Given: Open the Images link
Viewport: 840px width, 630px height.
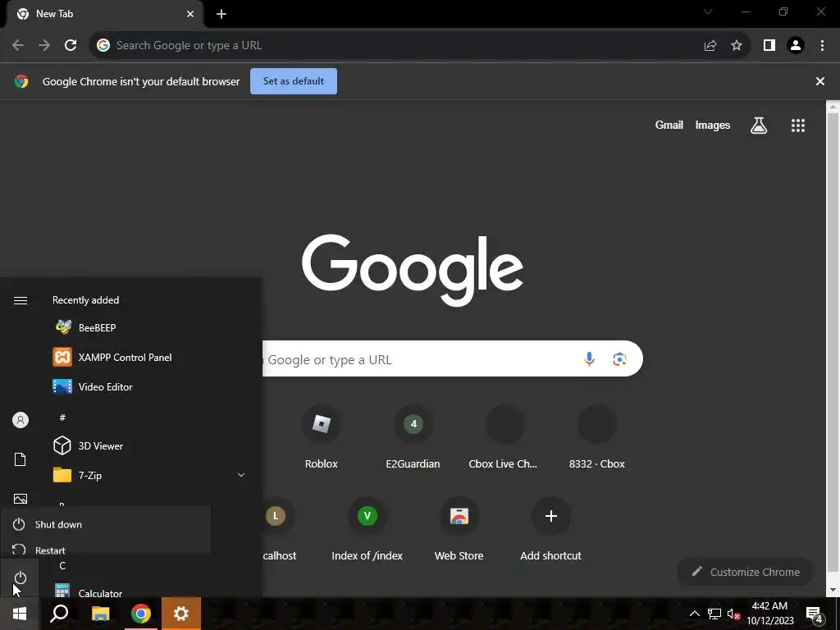Looking at the screenshot, I should pyautogui.click(x=713, y=125).
